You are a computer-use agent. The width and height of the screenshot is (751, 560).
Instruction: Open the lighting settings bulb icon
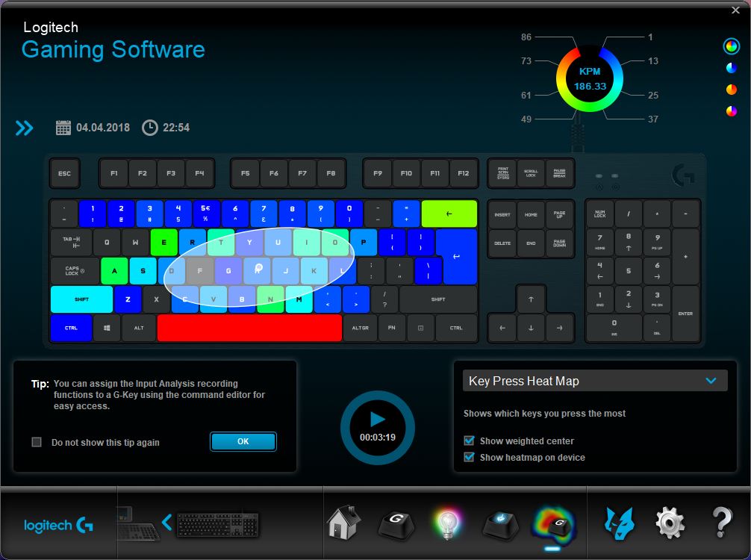coord(447,523)
